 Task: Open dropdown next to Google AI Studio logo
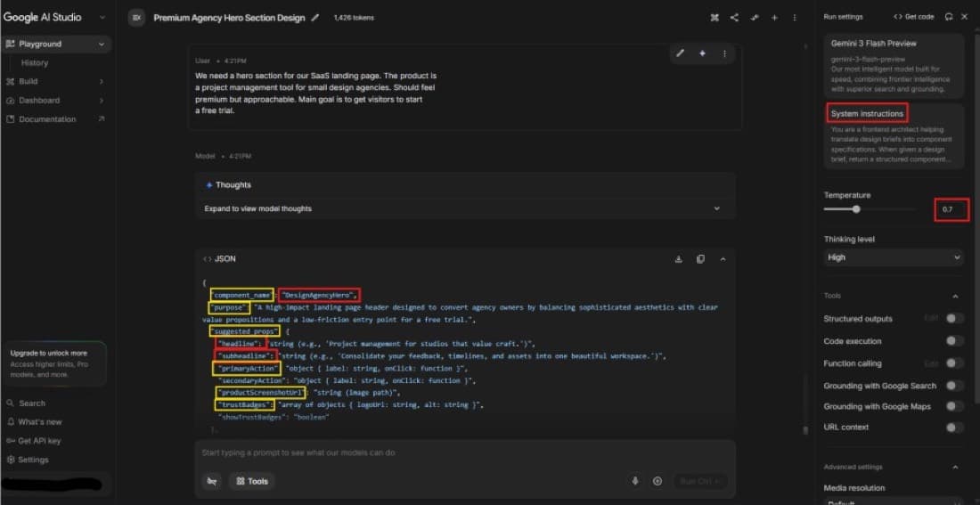(x=102, y=18)
